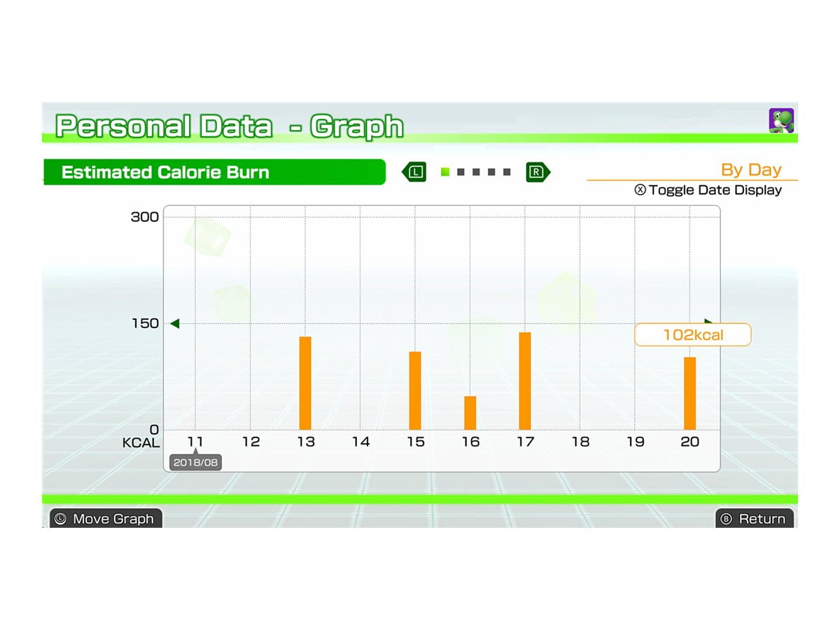Click the X icon beside Toggle Date Display
Viewport: 840px width, 630px height.
pyautogui.click(x=640, y=190)
